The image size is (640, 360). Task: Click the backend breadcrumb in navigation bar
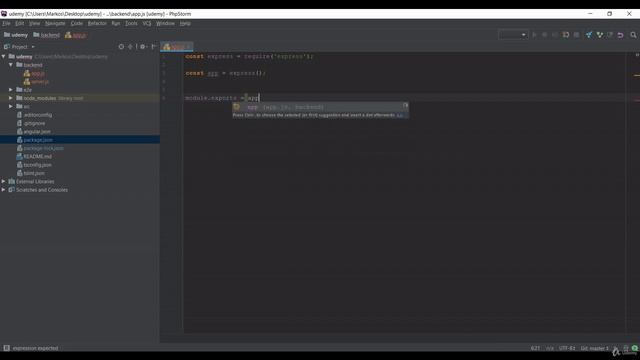[x=47, y=35]
